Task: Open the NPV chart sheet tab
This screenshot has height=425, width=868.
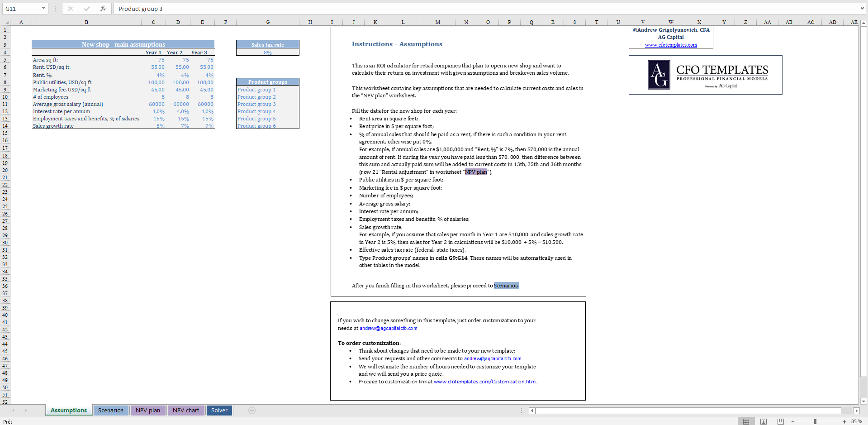Action: tap(186, 411)
